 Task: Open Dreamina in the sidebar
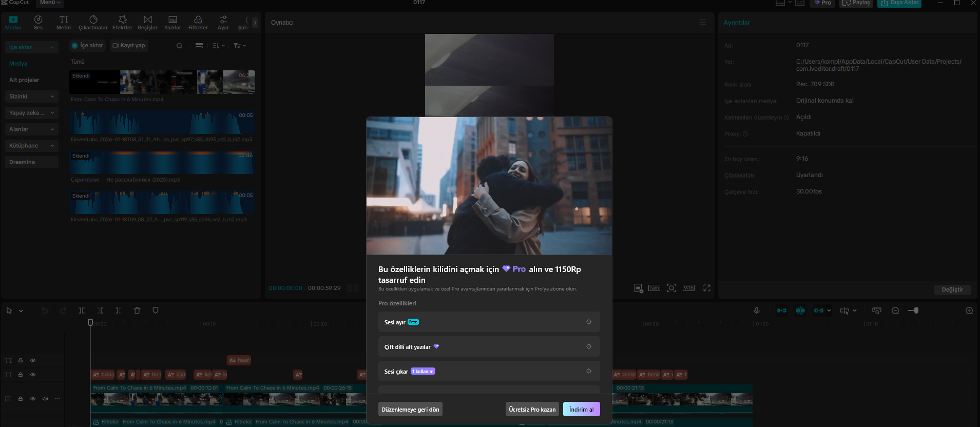pyautogui.click(x=31, y=162)
